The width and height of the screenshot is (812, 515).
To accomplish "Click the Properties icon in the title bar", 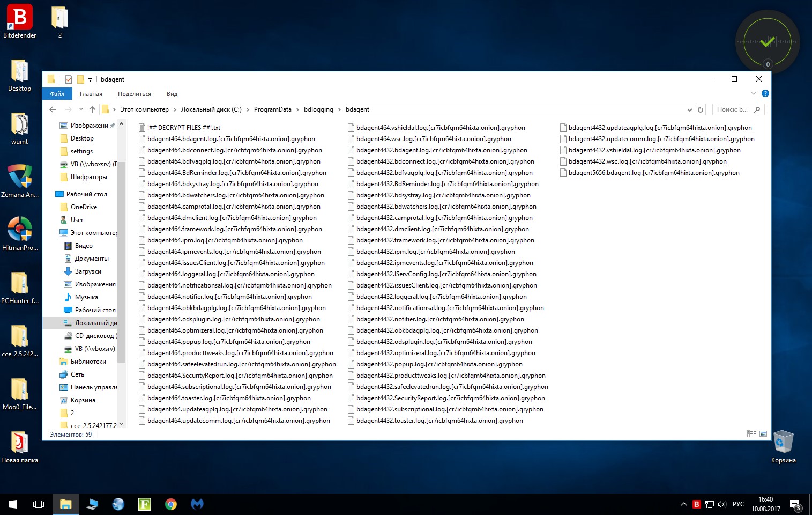I will pyautogui.click(x=69, y=79).
